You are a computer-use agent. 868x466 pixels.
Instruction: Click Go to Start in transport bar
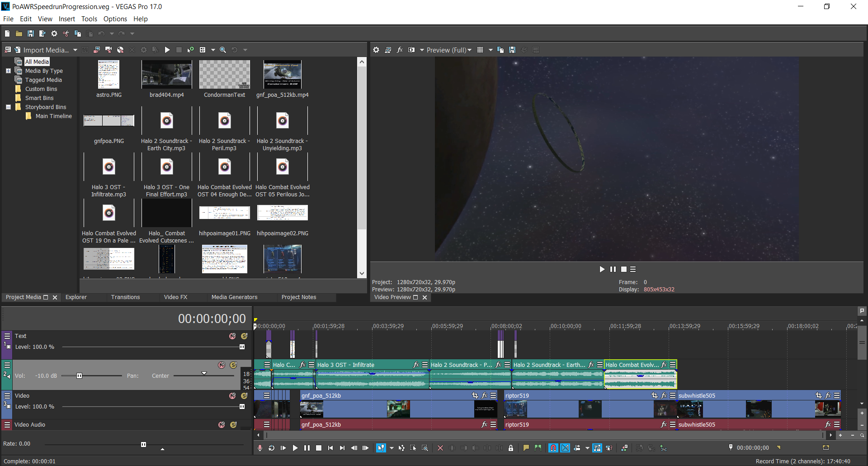(x=330, y=448)
